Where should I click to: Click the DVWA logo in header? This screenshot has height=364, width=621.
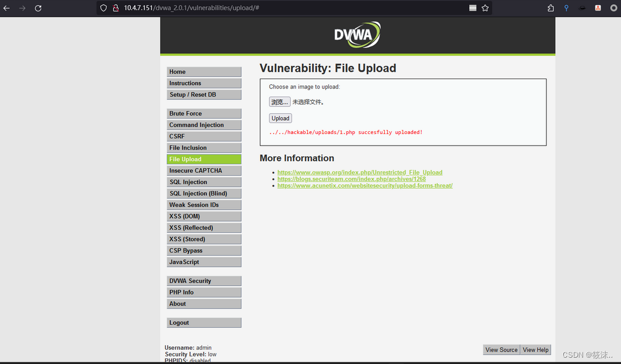[x=357, y=35]
